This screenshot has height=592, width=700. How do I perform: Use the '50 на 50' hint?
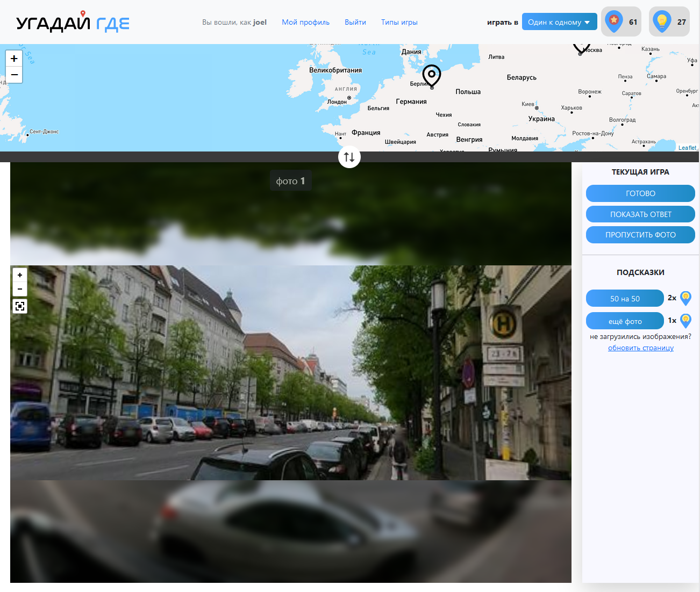point(625,298)
